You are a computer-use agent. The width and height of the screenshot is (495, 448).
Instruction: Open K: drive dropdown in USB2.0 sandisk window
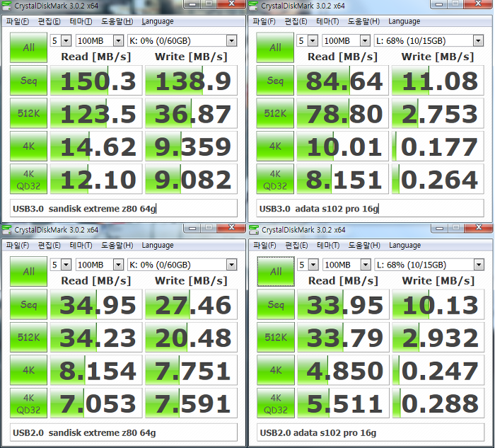(x=231, y=265)
